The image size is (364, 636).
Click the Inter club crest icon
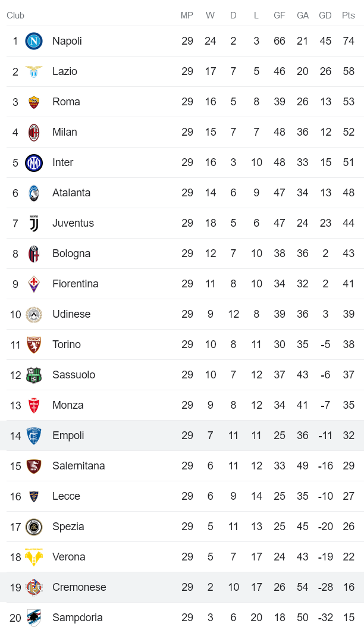34,162
